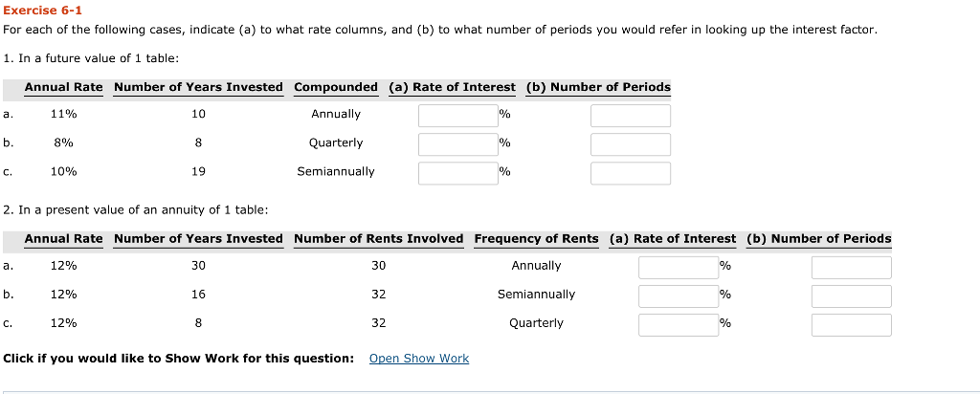Click rate of interest field for 11% annual case
Image resolution: width=980 pixels, height=394 pixels.
tap(457, 116)
